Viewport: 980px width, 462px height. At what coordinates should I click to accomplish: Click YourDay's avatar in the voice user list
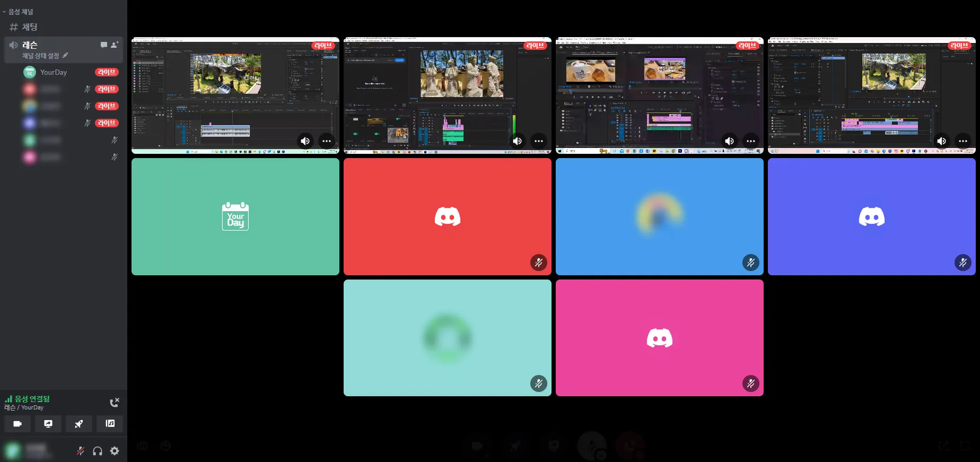[30, 72]
